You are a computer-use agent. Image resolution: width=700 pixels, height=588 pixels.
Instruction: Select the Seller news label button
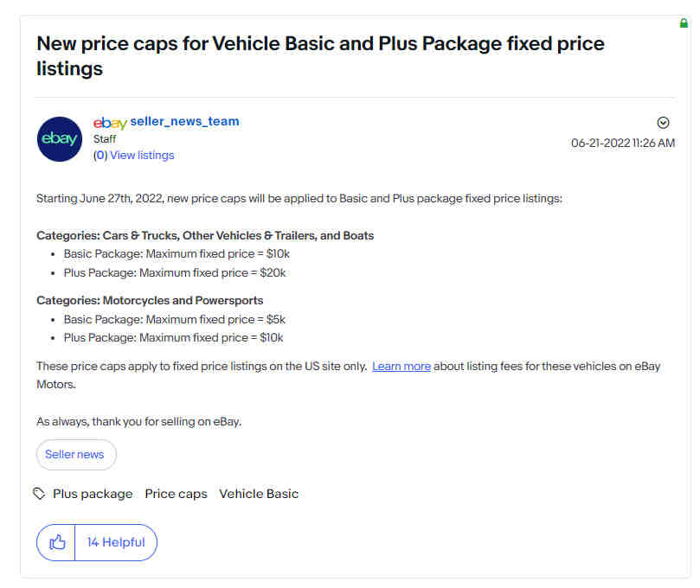[x=76, y=455]
